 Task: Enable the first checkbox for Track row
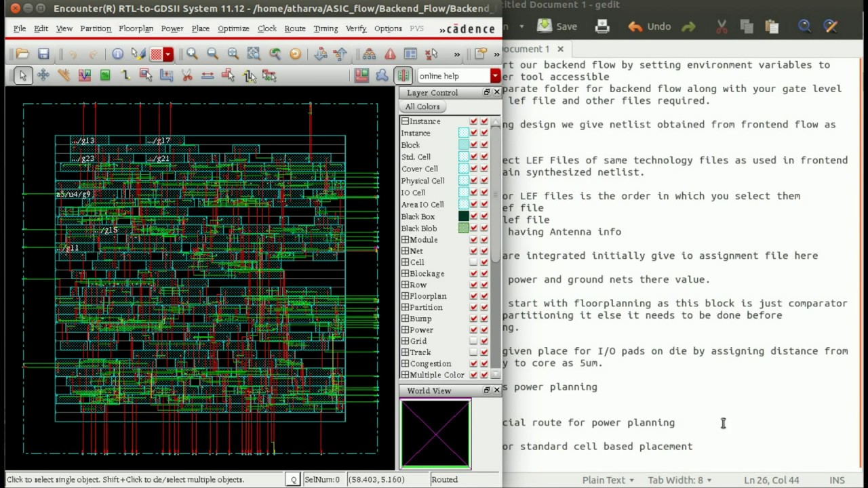pyautogui.click(x=473, y=352)
